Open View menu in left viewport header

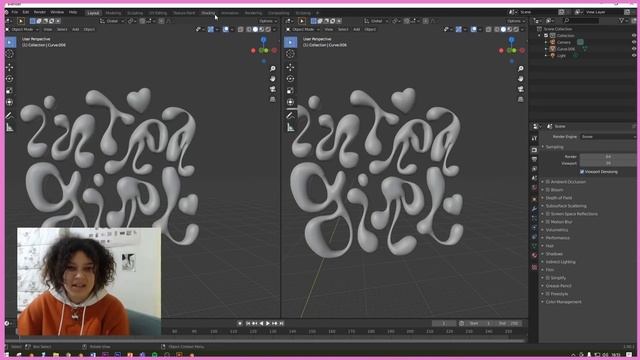(48, 29)
